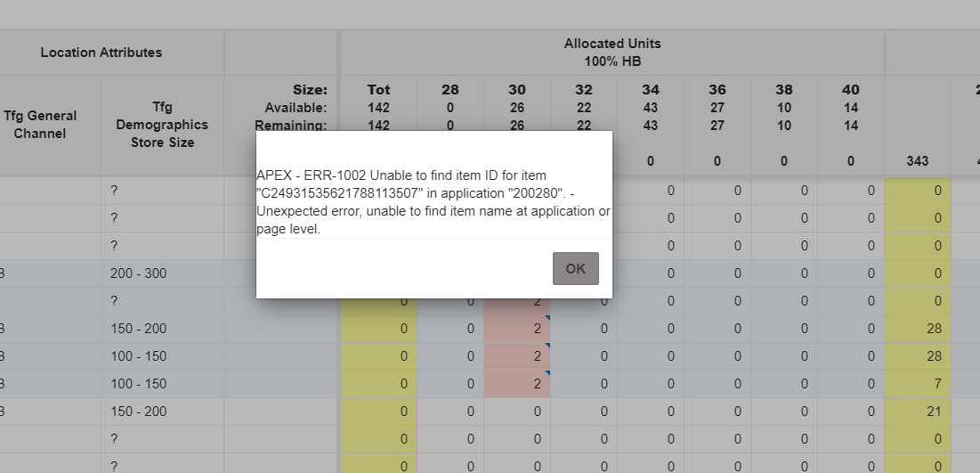The height and width of the screenshot is (473, 980).
Task: Click the 343 total in the header
Action: coord(918,161)
